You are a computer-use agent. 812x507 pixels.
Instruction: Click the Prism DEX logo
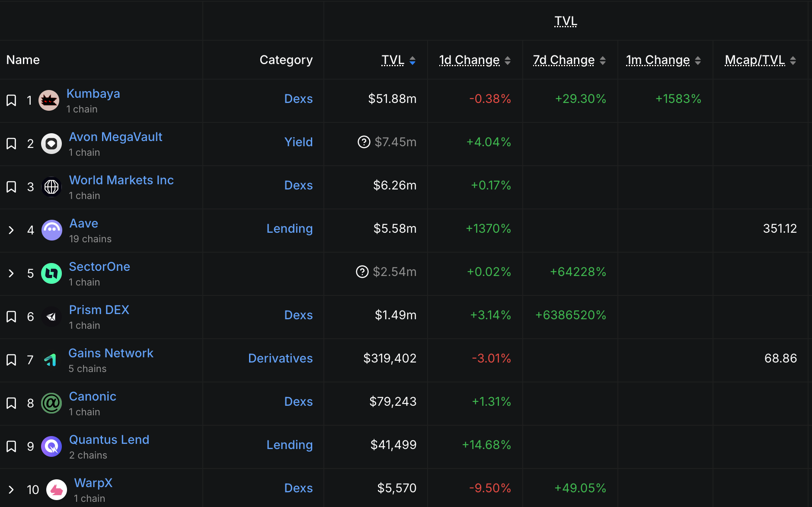click(51, 317)
